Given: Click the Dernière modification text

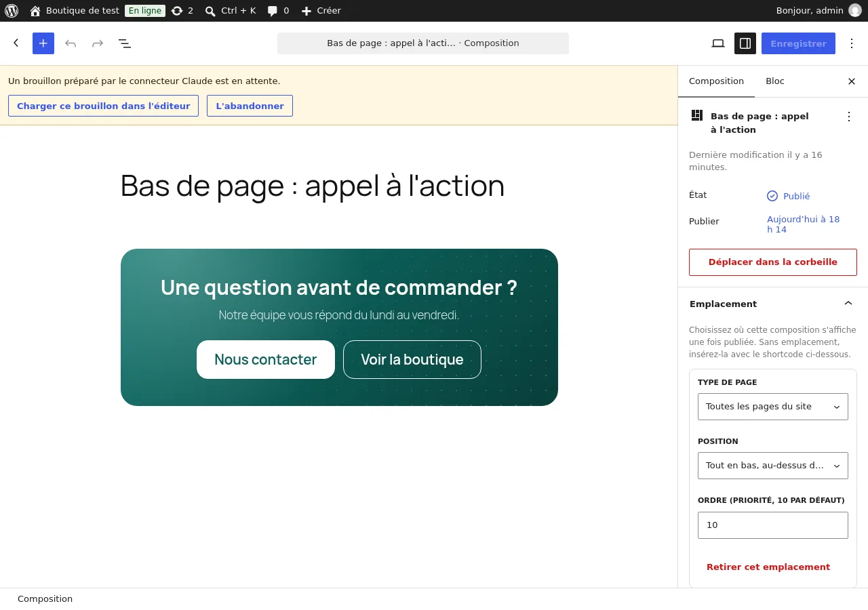Looking at the screenshot, I should 755,161.
